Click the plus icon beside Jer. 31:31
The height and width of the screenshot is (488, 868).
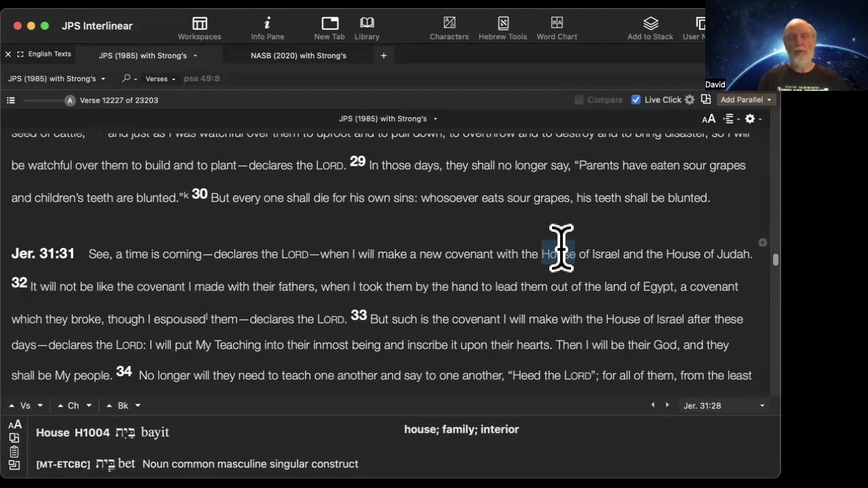pos(762,242)
